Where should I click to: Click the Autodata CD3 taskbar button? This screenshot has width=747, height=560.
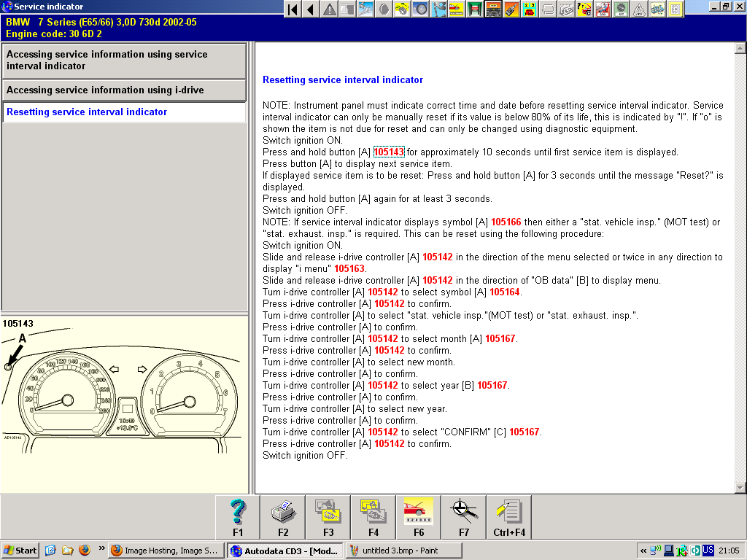(285, 551)
